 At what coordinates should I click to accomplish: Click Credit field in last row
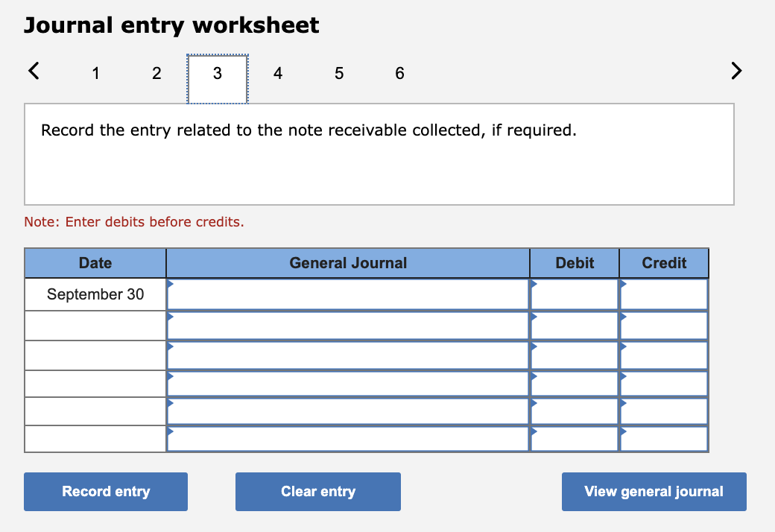(x=664, y=439)
